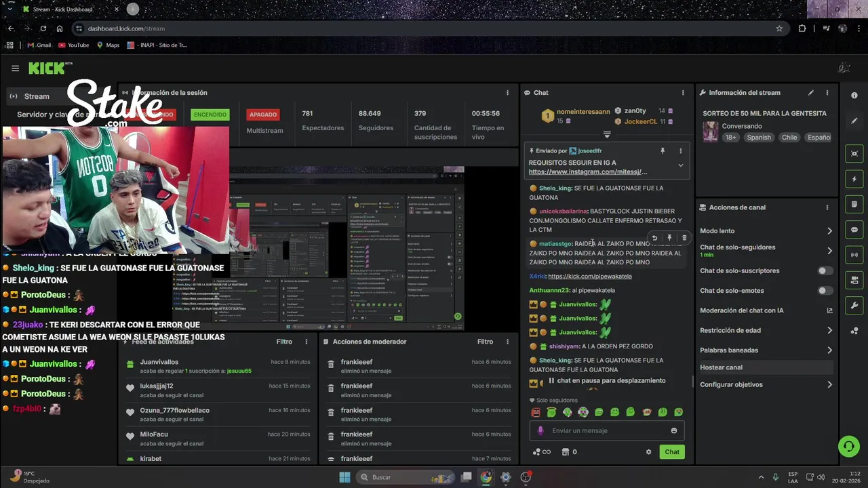This screenshot has width=868, height=488.
Task: Open the Chat panel three-dot menu
Action: [x=683, y=93]
